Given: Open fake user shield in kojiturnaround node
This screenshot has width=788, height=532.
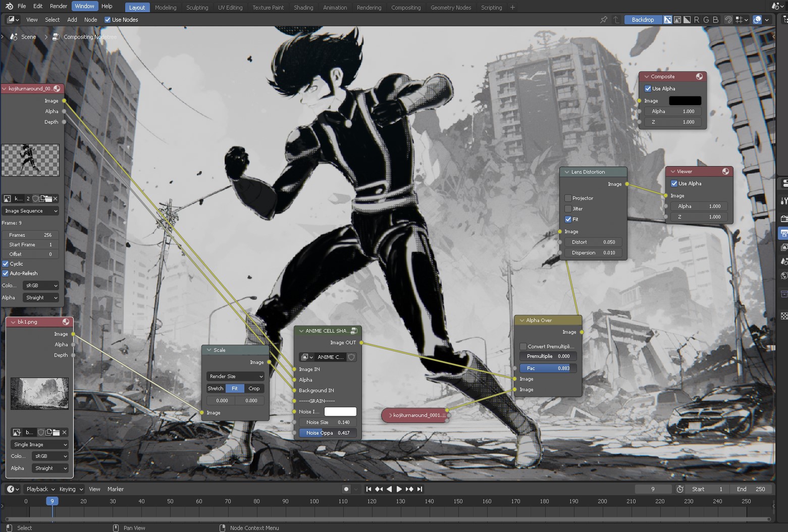Looking at the screenshot, I should (35, 198).
